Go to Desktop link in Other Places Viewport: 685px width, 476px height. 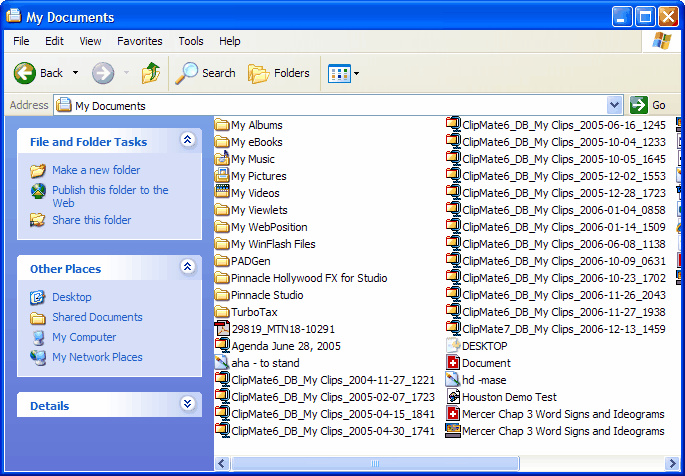coord(72,297)
